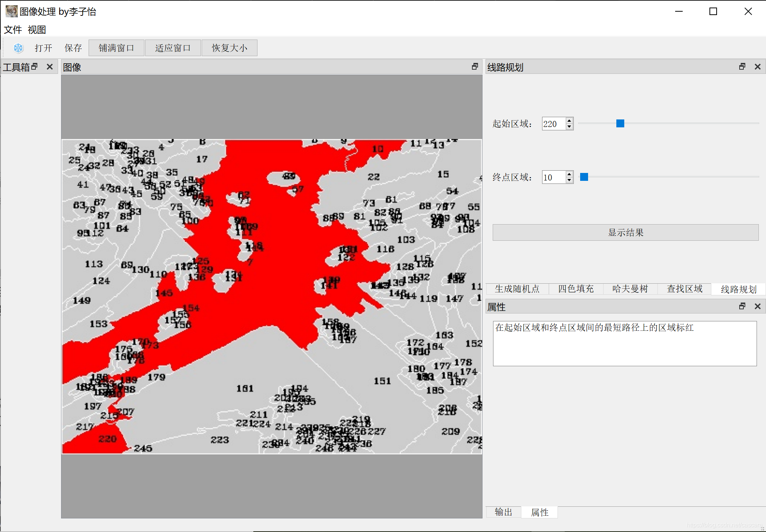Click region label 54 on the map

click(452, 191)
